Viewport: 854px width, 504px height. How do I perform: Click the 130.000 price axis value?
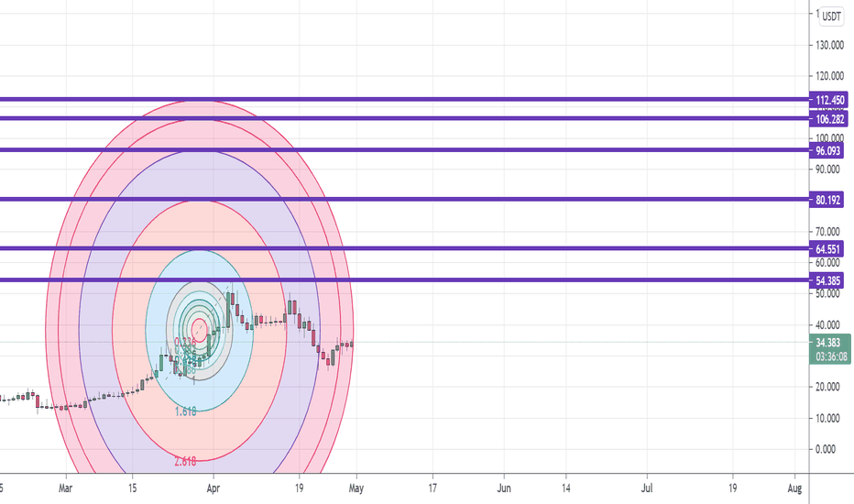[x=829, y=45]
